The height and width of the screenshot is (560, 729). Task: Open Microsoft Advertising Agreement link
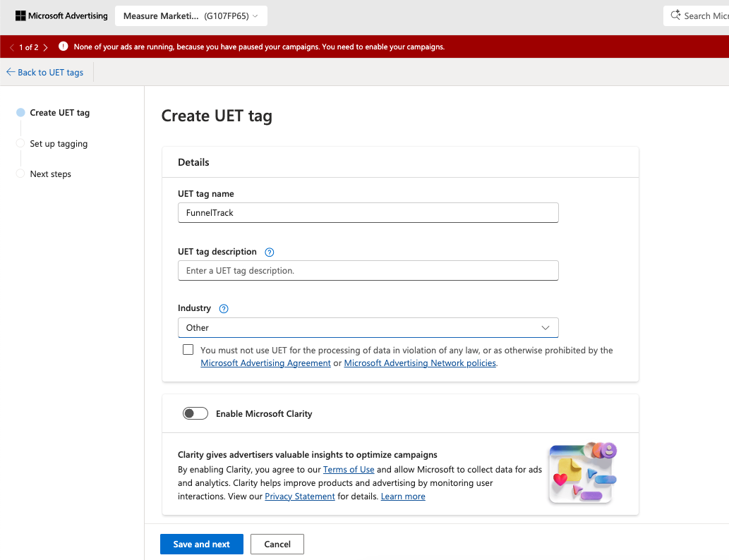click(x=265, y=363)
